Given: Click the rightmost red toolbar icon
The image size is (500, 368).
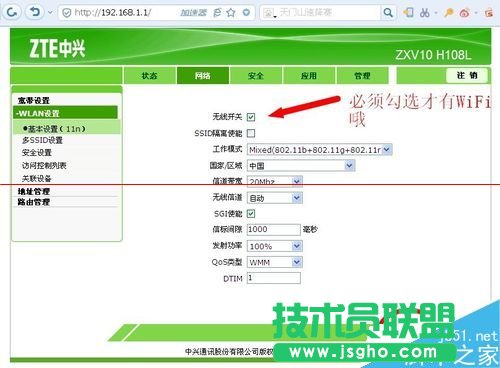Looking at the screenshot, I should point(489,13).
